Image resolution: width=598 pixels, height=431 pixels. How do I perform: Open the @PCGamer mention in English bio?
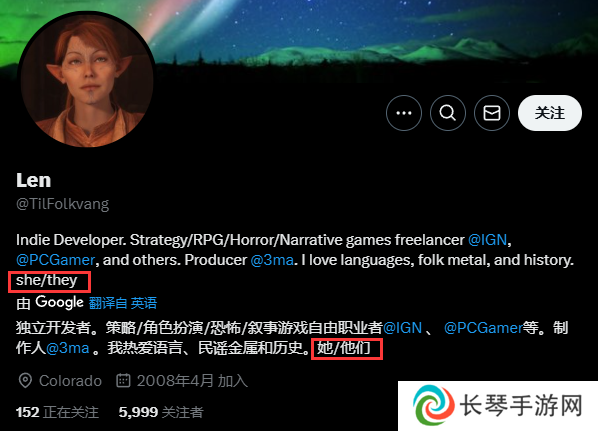pyautogui.click(x=55, y=260)
